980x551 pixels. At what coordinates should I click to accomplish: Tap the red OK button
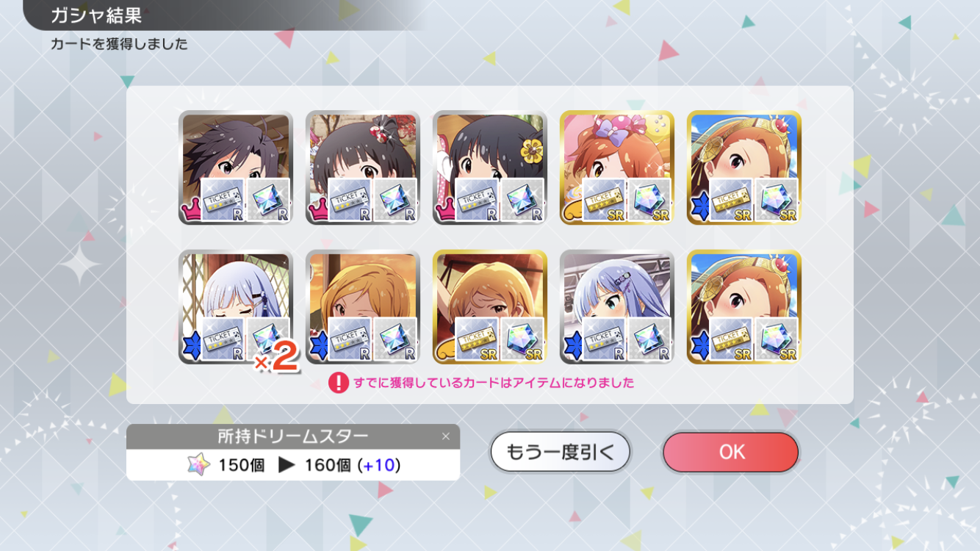click(x=730, y=452)
